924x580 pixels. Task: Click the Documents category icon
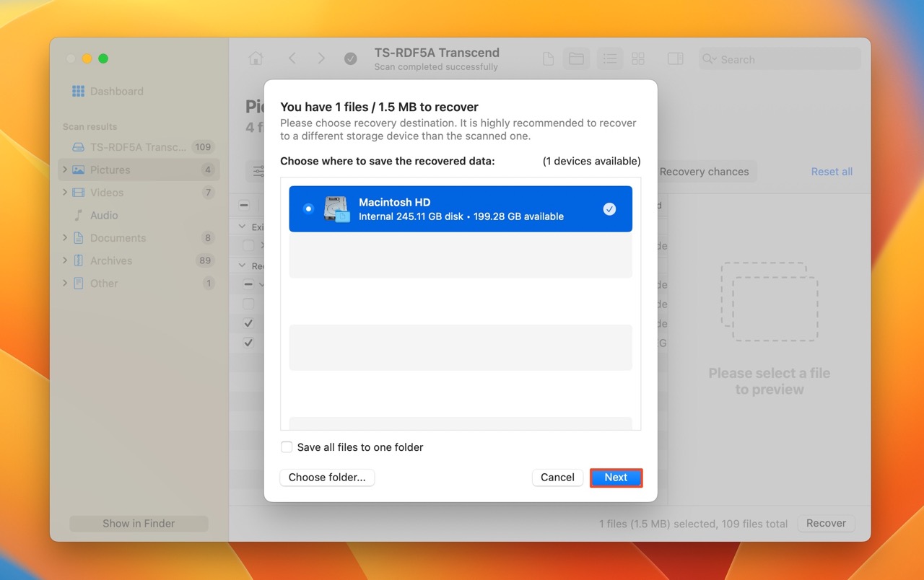tap(79, 238)
